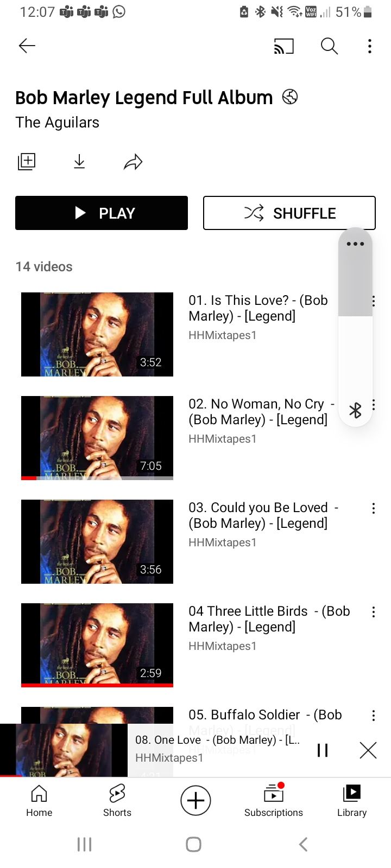The image size is (391, 868).
Task: Open the create plus button
Action: (x=195, y=800)
